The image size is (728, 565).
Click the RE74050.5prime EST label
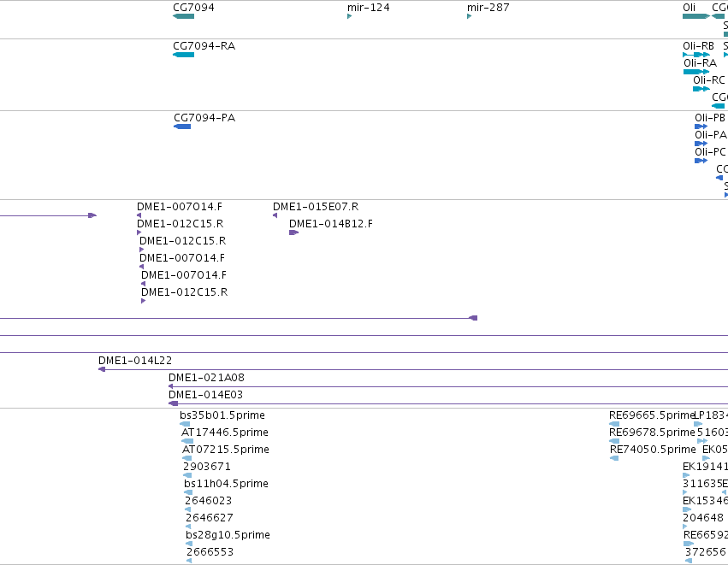(x=653, y=450)
